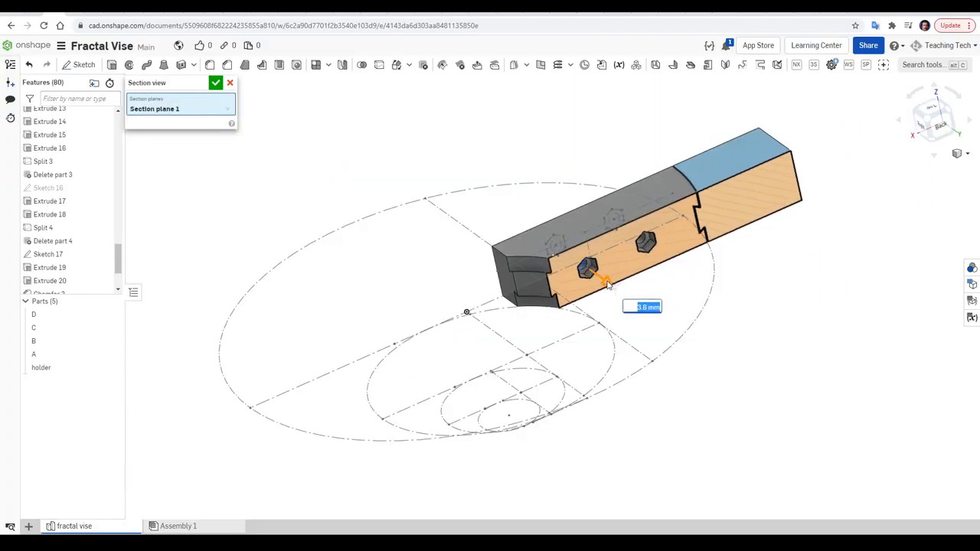The image size is (980, 551).
Task: Open the Help menu dropdown
Action: tap(897, 46)
